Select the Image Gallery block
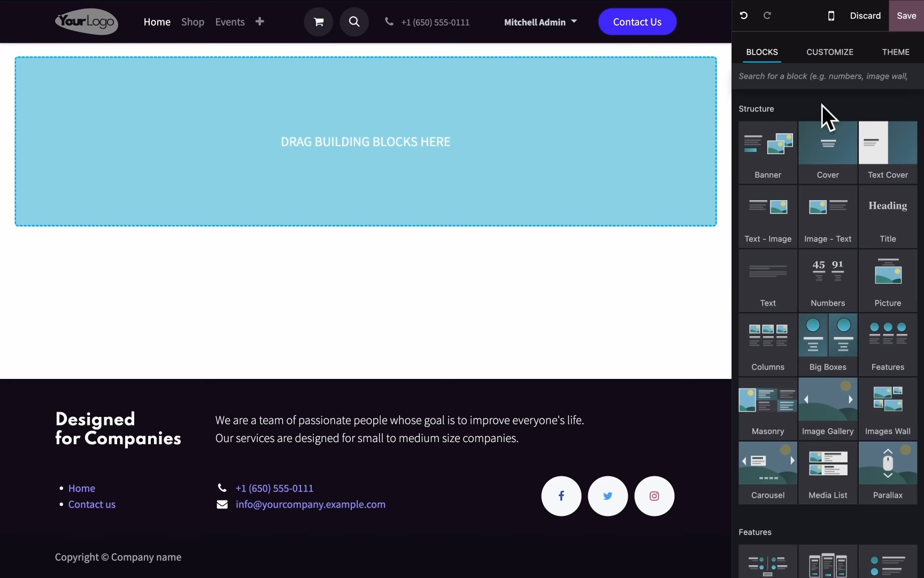This screenshot has height=578, width=924. 828,408
